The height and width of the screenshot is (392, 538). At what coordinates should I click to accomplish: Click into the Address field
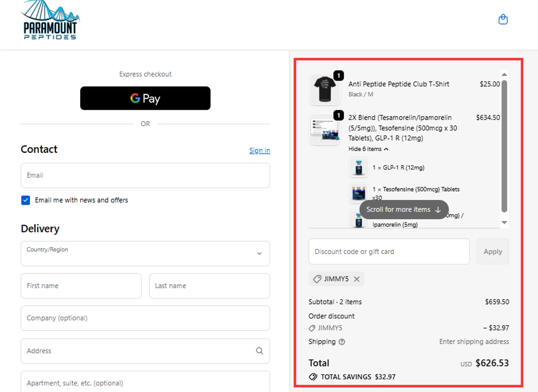(x=145, y=351)
